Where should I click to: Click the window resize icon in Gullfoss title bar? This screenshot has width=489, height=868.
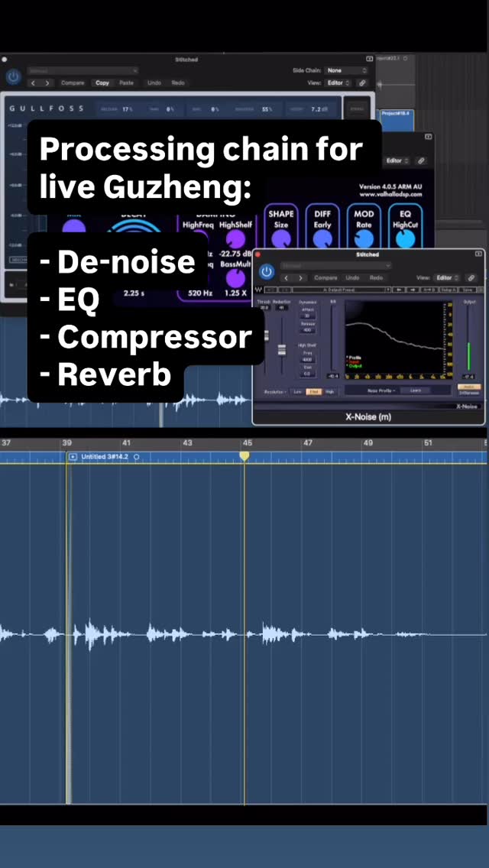pos(369,59)
